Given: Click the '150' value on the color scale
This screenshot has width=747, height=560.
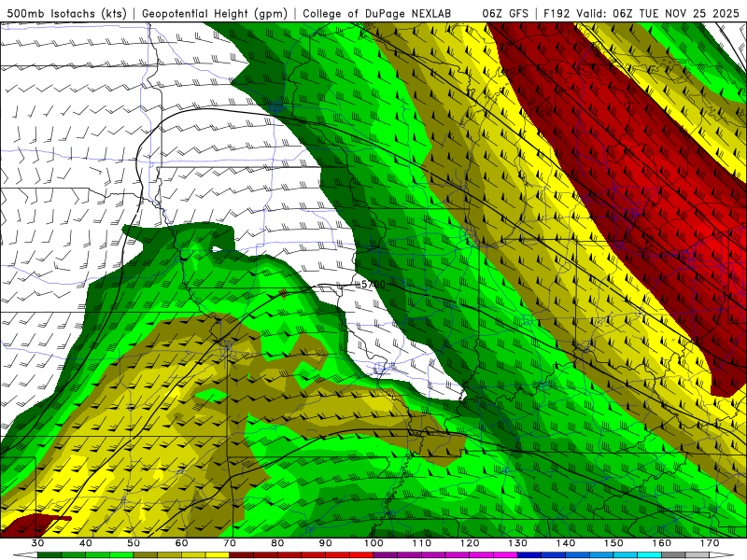Looking at the screenshot, I should pos(613,543).
